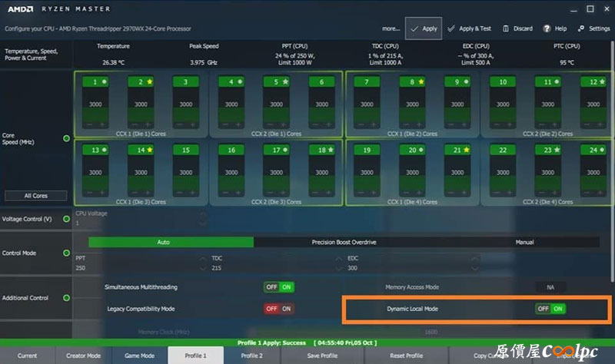Click plus button on core 16
The height and width of the screenshot is (364, 615).
(x=238, y=193)
